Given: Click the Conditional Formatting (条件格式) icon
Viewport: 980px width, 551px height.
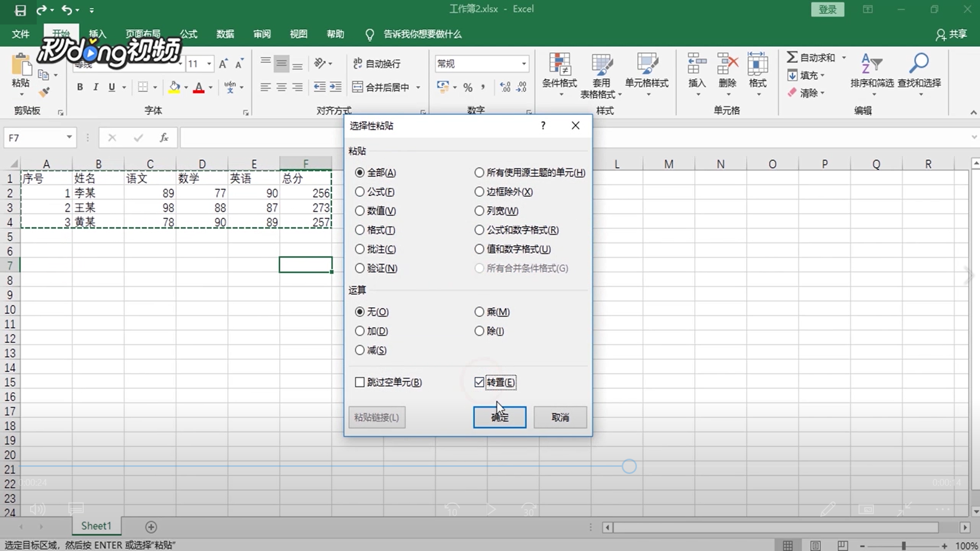Looking at the screenshot, I should (x=559, y=64).
